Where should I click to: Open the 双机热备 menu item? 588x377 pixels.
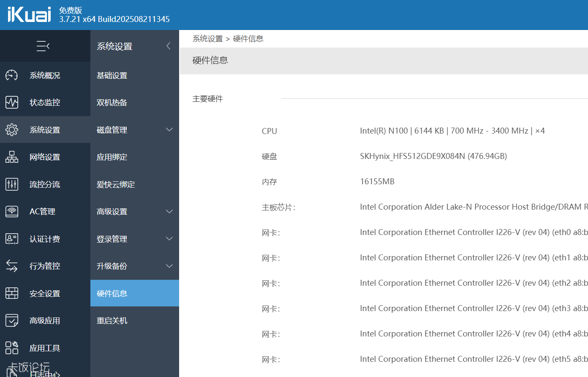pos(112,102)
